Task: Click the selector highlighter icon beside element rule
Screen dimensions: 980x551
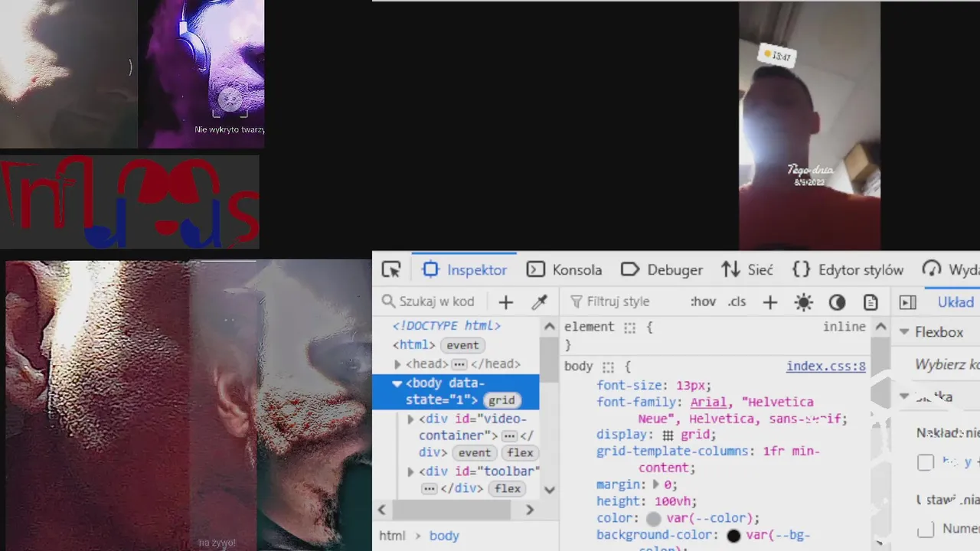Action: (629, 328)
